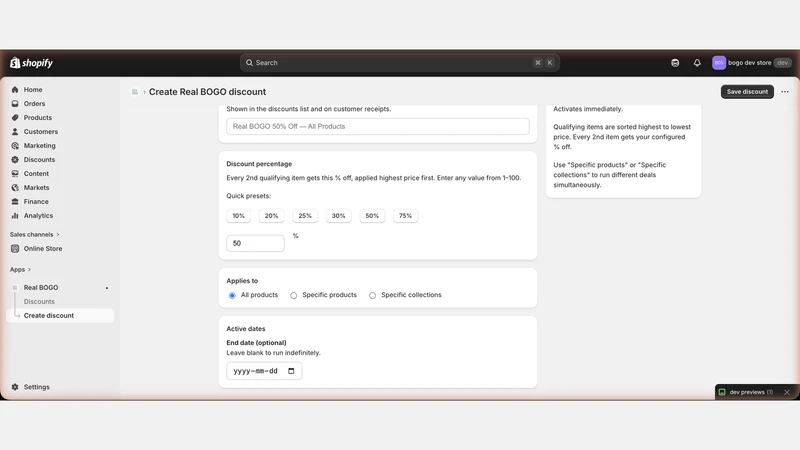Open the Markets globe icon
Image resolution: width=800 pixels, height=450 pixels.
15,188
